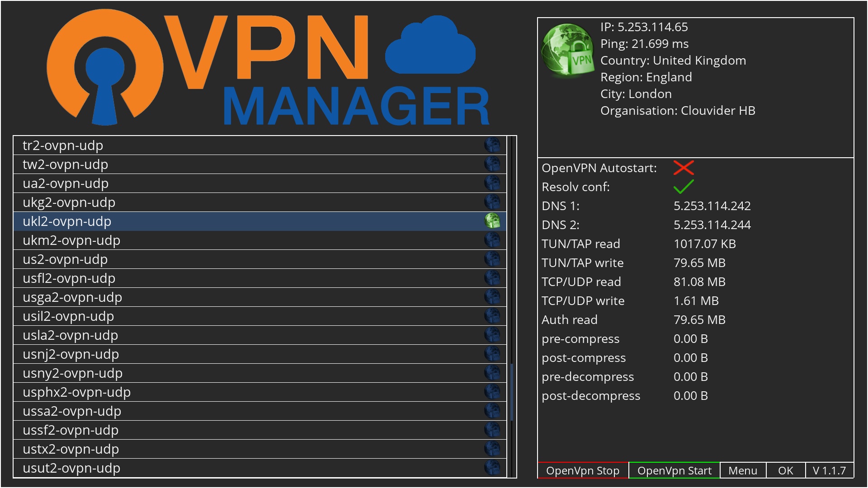Click globe icon on usla2-ovpn-udp row

pos(492,335)
